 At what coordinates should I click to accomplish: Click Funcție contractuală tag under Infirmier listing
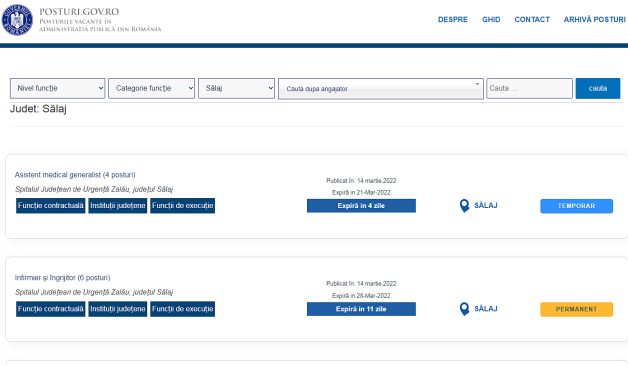click(50, 309)
